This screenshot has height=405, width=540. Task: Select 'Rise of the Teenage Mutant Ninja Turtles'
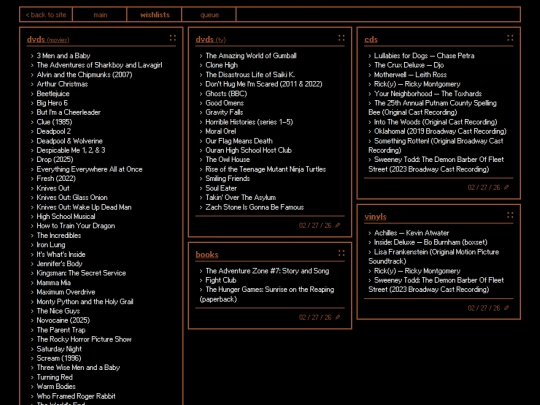click(266, 169)
